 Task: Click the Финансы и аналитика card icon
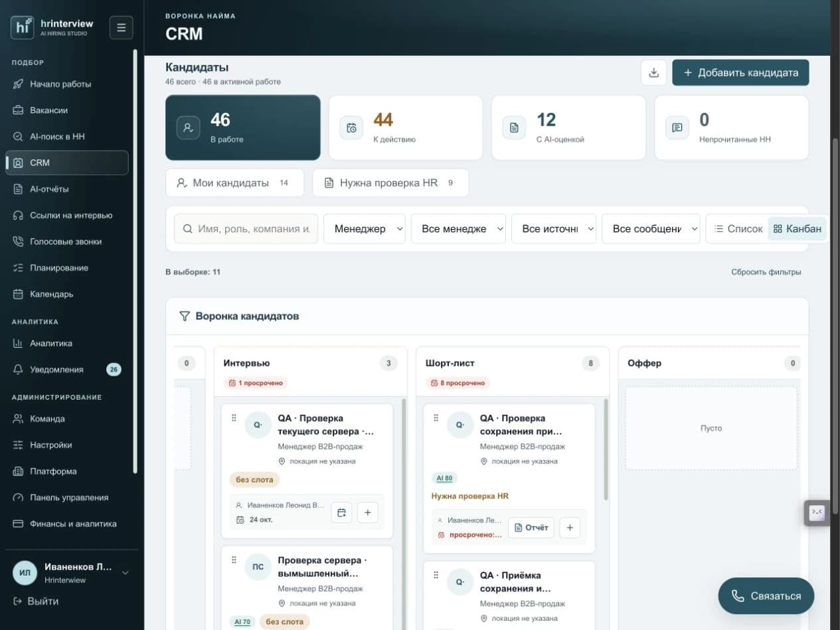18,524
